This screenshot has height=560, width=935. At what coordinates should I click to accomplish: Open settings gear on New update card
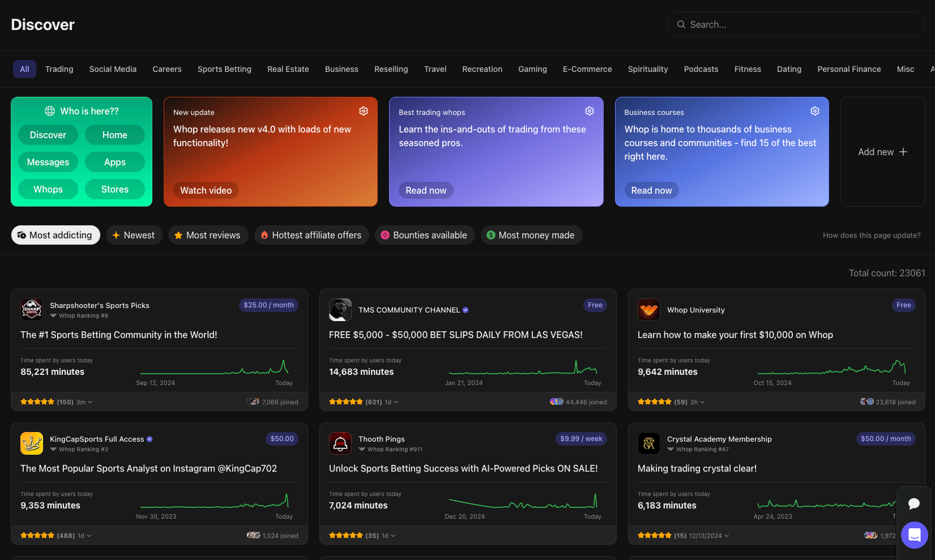click(364, 111)
